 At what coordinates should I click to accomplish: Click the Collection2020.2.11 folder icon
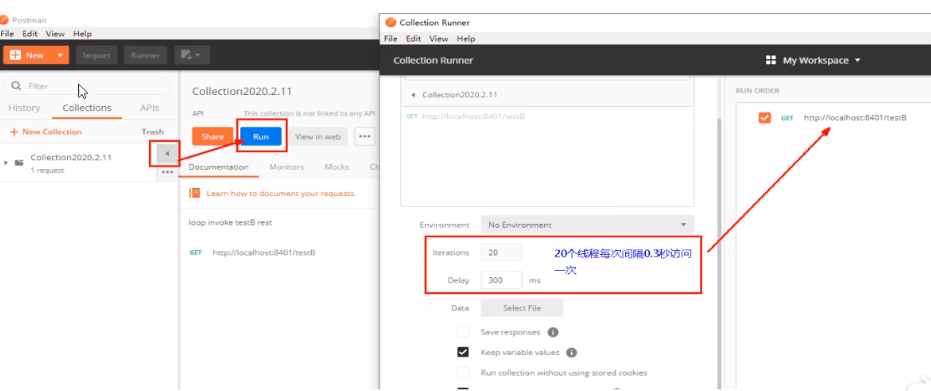19,162
